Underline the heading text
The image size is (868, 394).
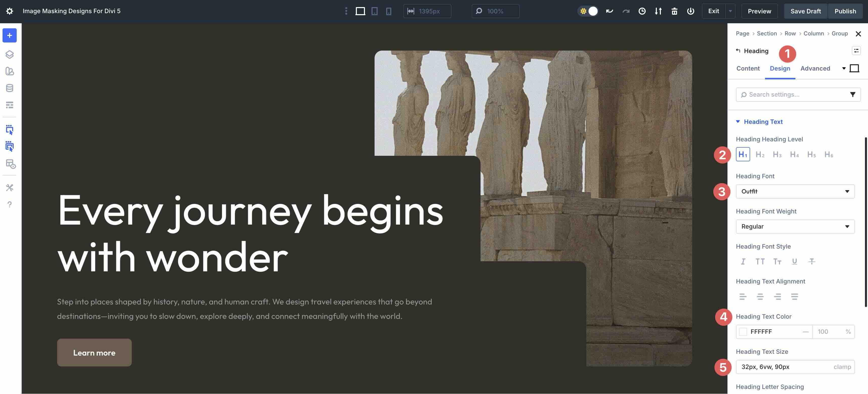(x=794, y=261)
